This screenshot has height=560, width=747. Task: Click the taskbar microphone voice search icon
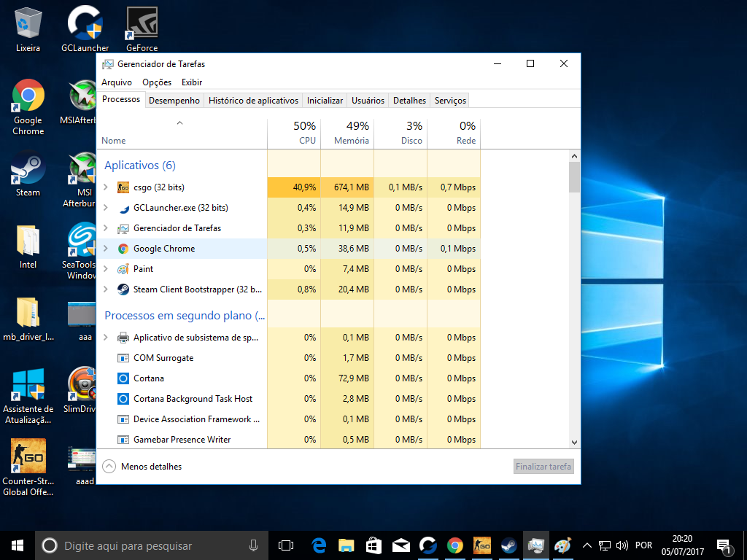(x=253, y=545)
